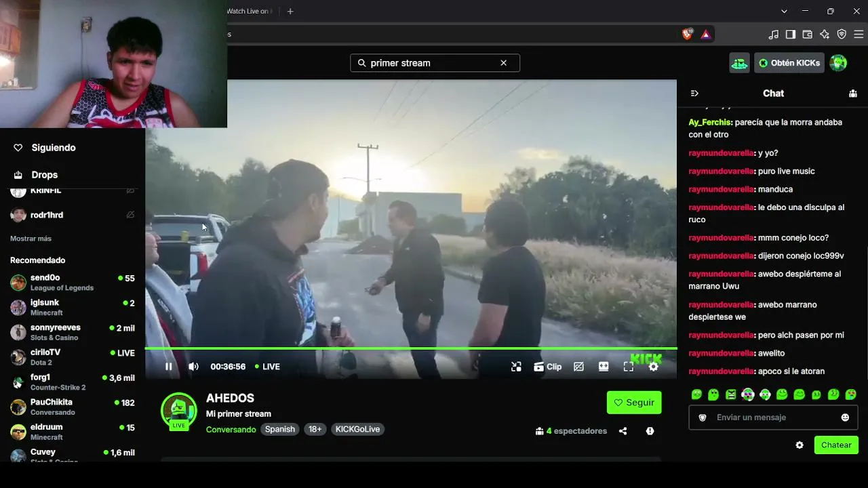Share the AHEDOS stream
Viewport: 868px width, 488px height.
click(623, 431)
